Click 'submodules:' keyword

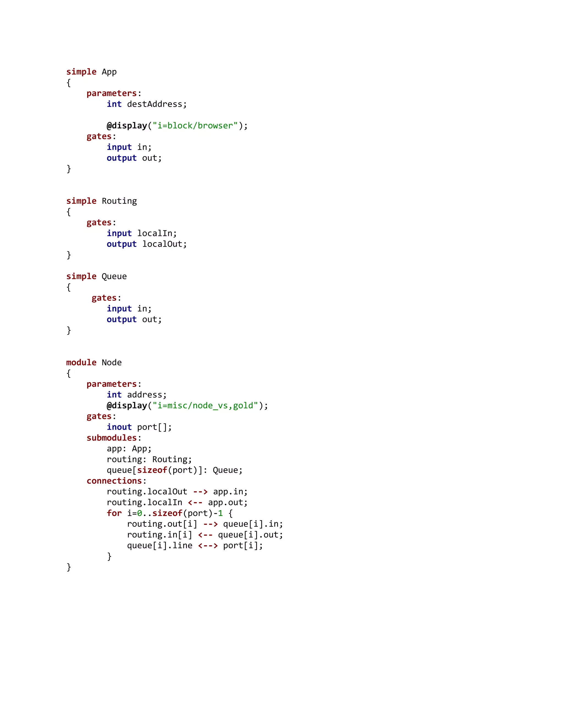click(114, 438)
